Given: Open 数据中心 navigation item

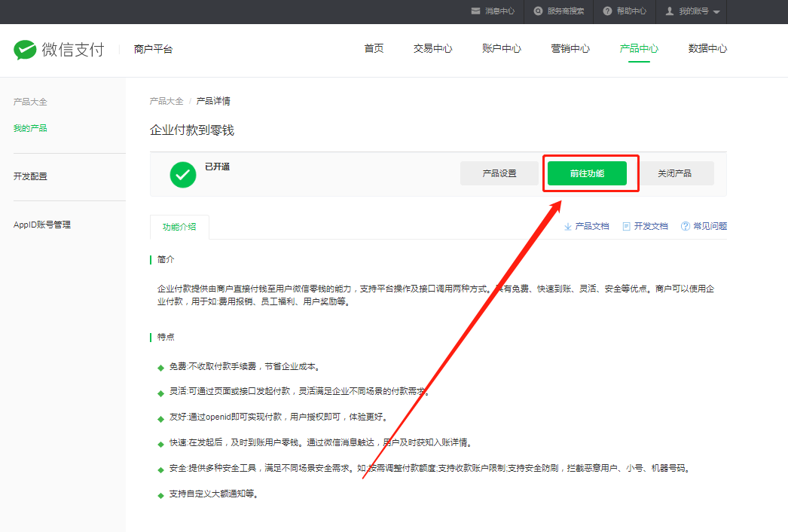Looking at the screenshot, I should pos(707,49).
